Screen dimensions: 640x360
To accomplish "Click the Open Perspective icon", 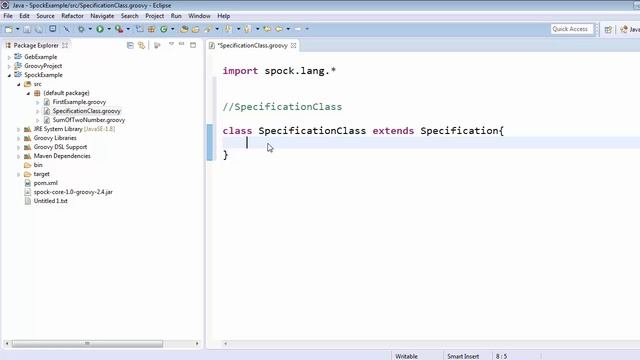I will pyautogui.click(x=608, y=29).
